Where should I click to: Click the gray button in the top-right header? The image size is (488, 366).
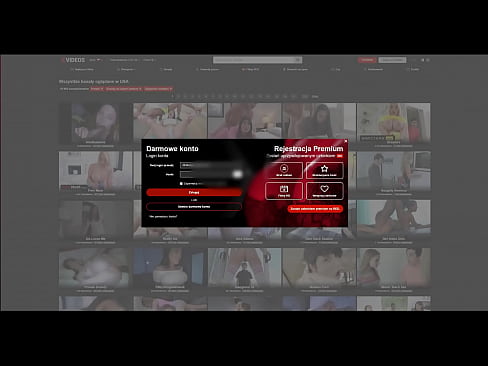[x=392, y=60]
